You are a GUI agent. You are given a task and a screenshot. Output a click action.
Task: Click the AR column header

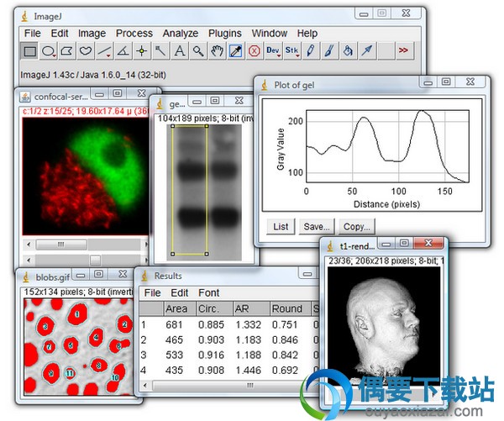click(x=251, y=308)
